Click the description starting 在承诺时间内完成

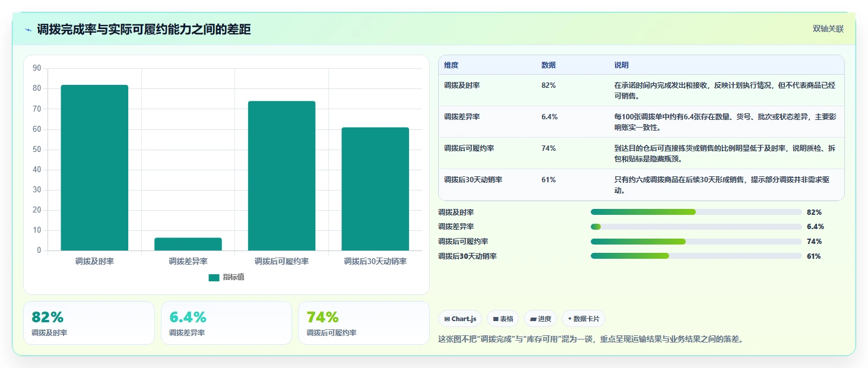click(x=725, y=91)
